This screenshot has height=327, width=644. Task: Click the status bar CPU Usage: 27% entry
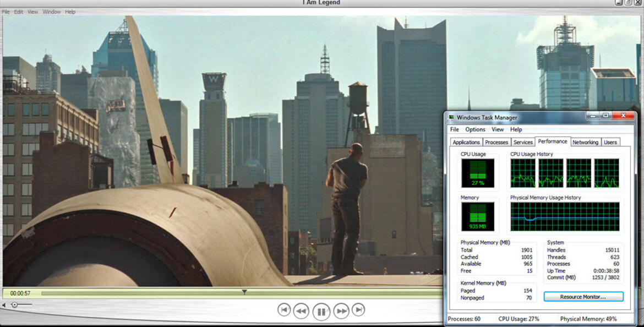click(x=519, y=319)
